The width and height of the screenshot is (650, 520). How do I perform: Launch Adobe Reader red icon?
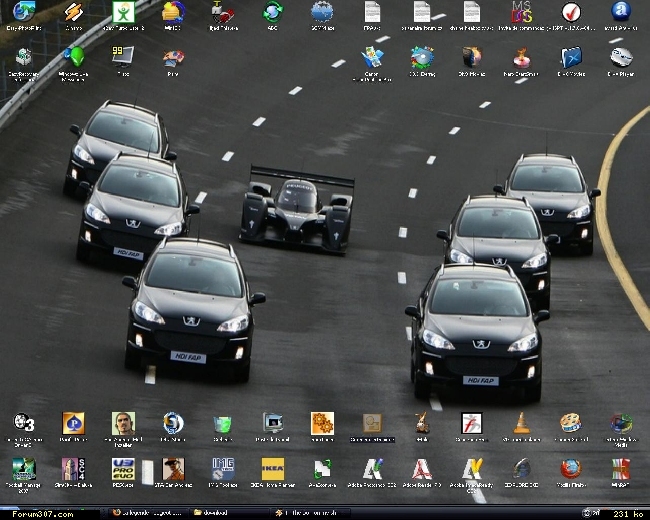tap(422, 469)
